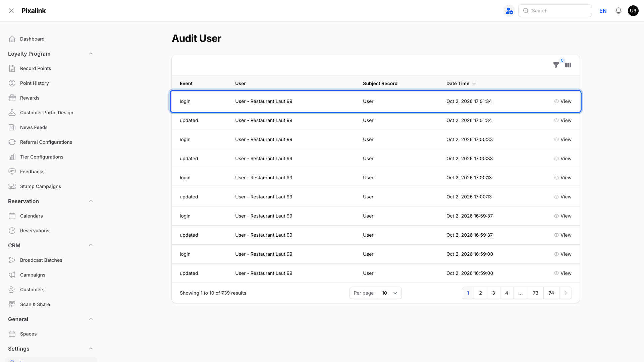Collapse the CRM section
644x362 pixels.
91,245
